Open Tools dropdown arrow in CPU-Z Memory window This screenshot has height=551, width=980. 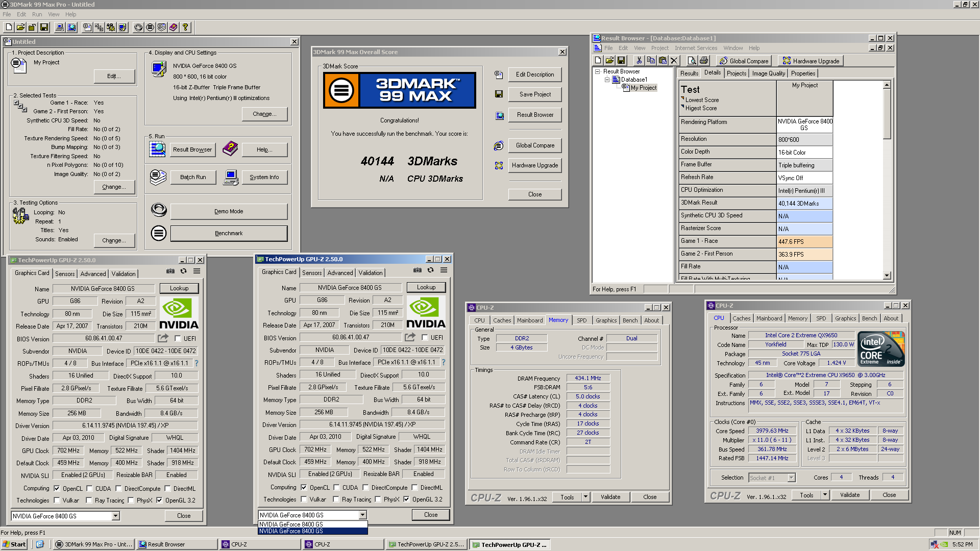[x=585, y=497]
